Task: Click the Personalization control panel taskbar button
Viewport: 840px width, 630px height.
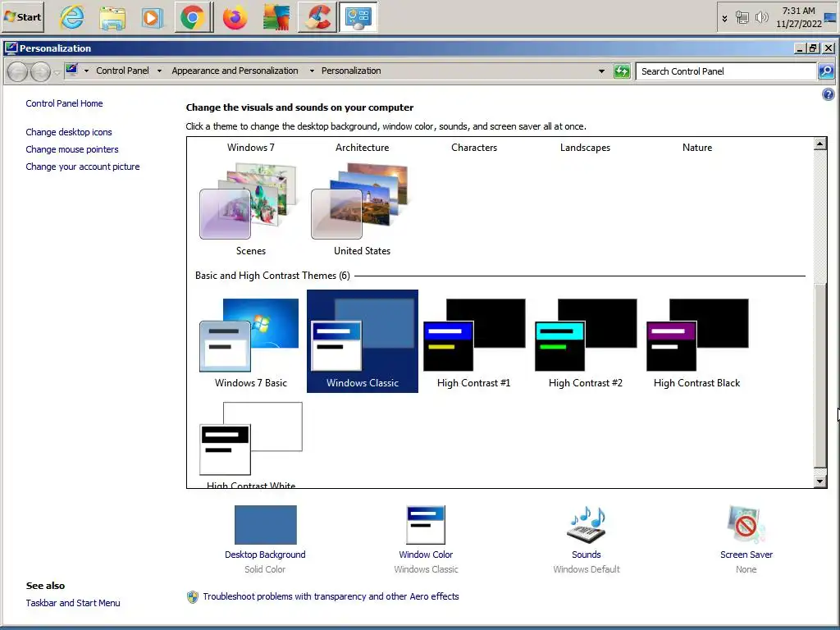Action: tap(358, 18)
